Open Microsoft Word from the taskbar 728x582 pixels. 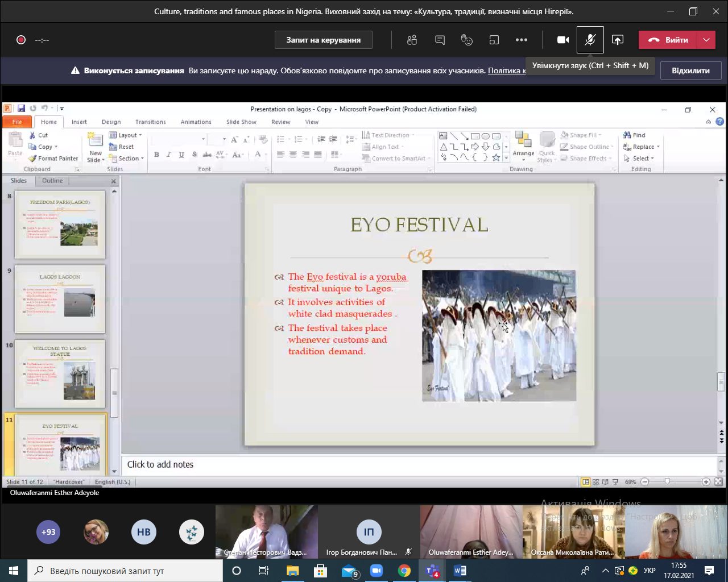click(x=460, y=571)
